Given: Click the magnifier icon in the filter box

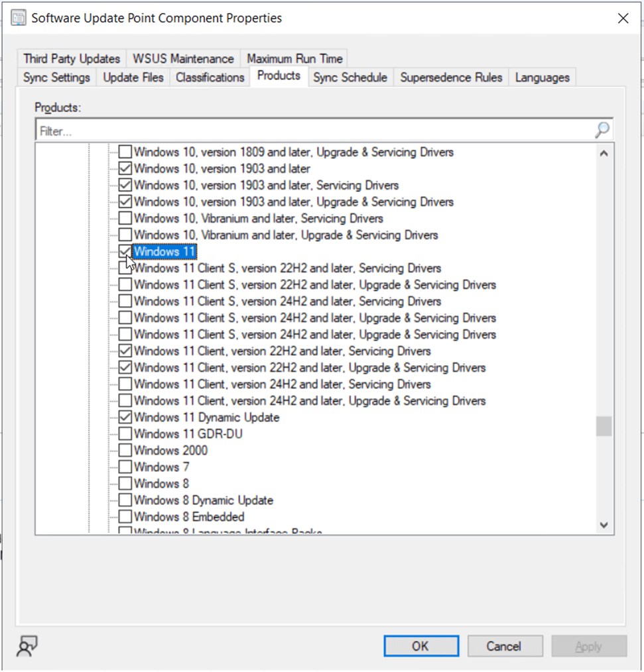Looking at the screenshot, I should pos(602,131).
